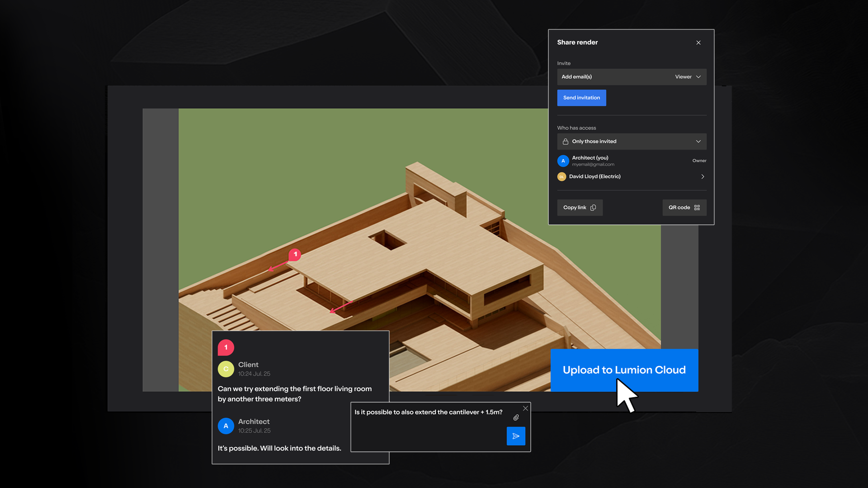Click 'It's possible. Will look into the details.'

click(279, 448)
